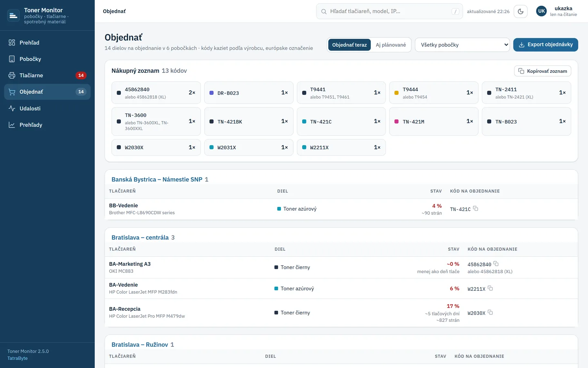Open the Všetky pobočky dropdown
The width and height of the screenshot is (588, 368).
click(x=463, y=45)
